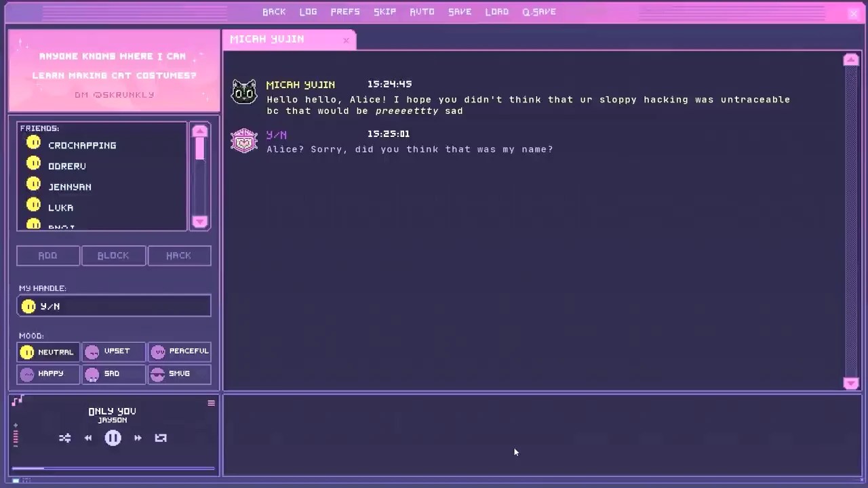Screen dimensions: 868x488
Task: Close the window with top-right X
Action: (x=853, y=13)
